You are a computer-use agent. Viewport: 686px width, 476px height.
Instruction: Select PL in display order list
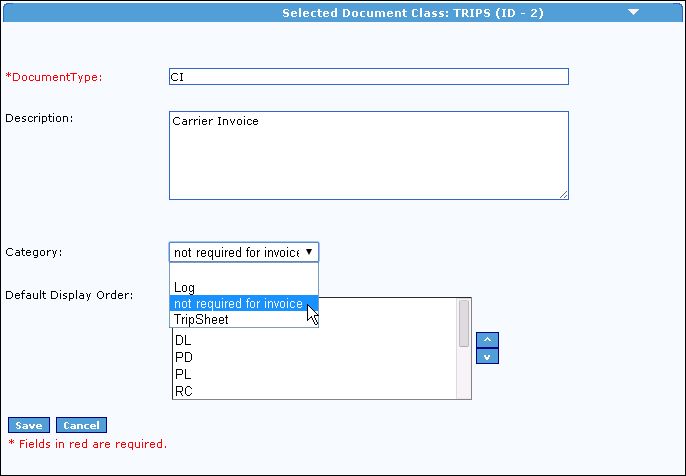pyautogui.click(x=315, y=374)
